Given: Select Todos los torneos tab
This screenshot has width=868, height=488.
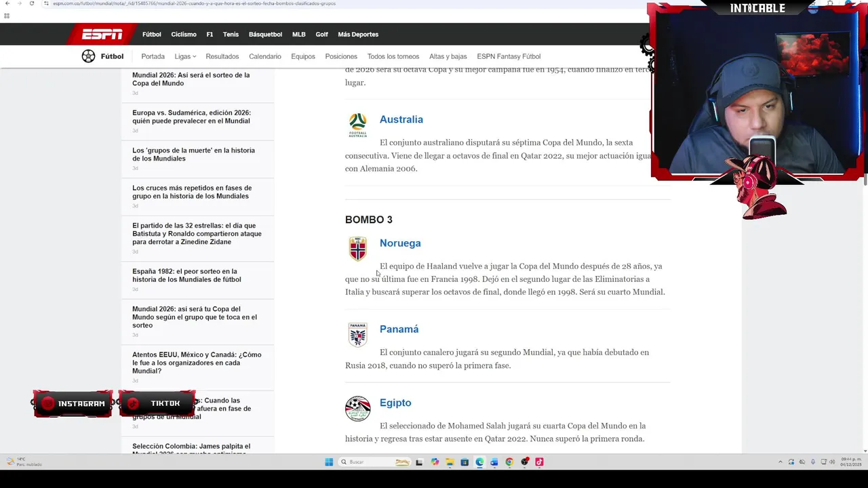Looking at the screenshot, I should pyautogui.click(x=393, y=56).
